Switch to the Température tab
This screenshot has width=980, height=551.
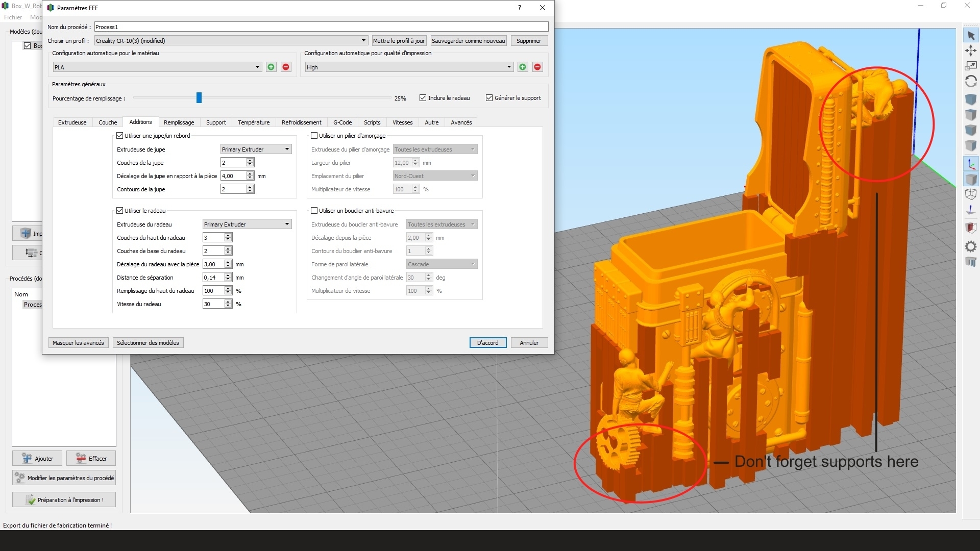254,122
